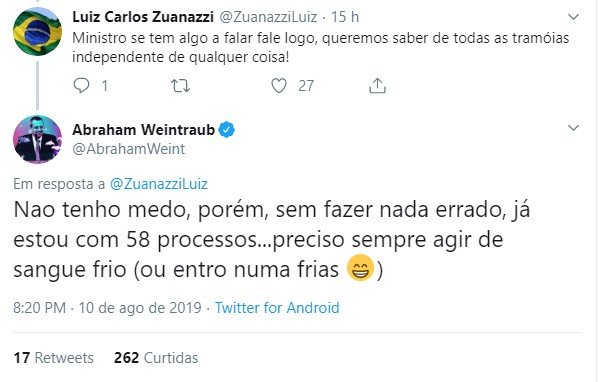Click the grinning emoji in the tweet
This screenshot has height=382, width=599.
(x=360, y=268)
